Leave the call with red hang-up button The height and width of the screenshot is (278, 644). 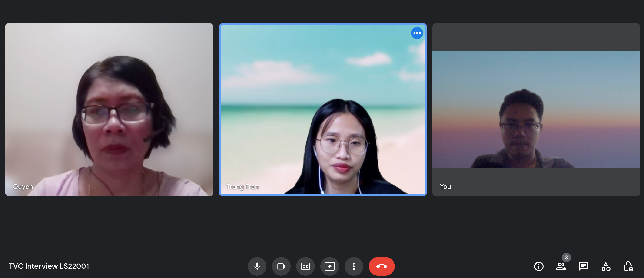(381, 266)
